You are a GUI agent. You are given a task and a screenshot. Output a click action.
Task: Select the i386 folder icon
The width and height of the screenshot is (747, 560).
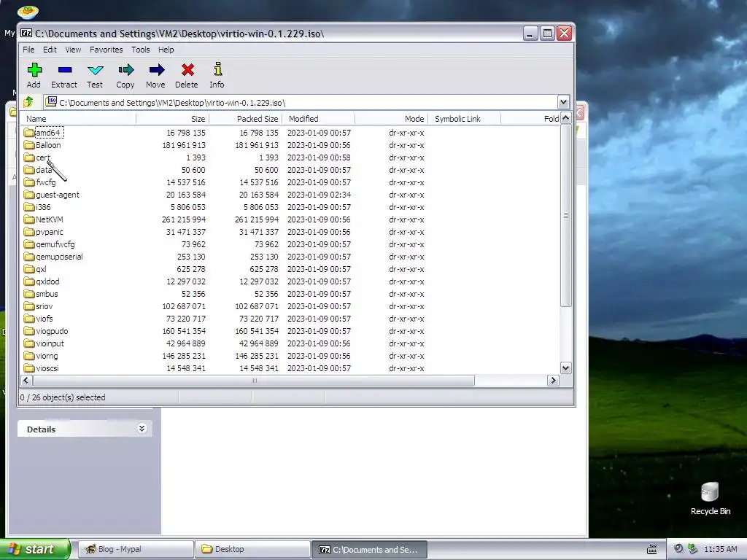pyautogui.click(x=29, y=206)
